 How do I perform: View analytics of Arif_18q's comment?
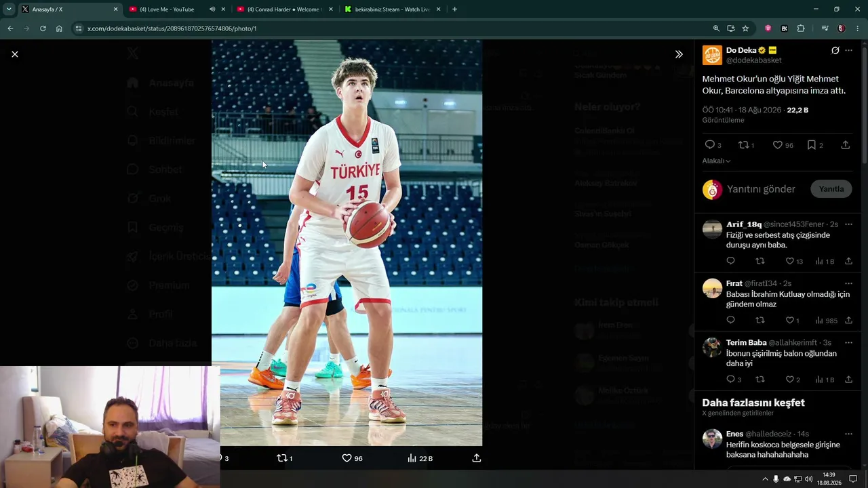825,261
